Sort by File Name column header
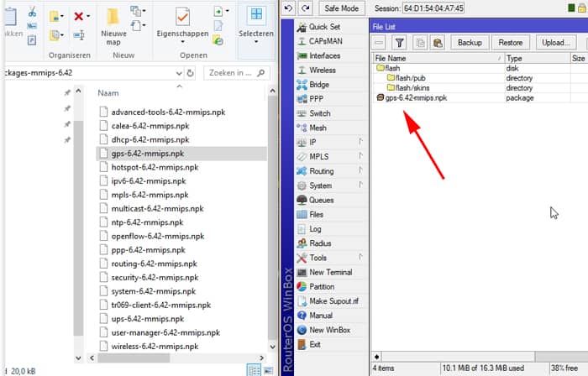The image size is (588, 376). coord(438,58)
